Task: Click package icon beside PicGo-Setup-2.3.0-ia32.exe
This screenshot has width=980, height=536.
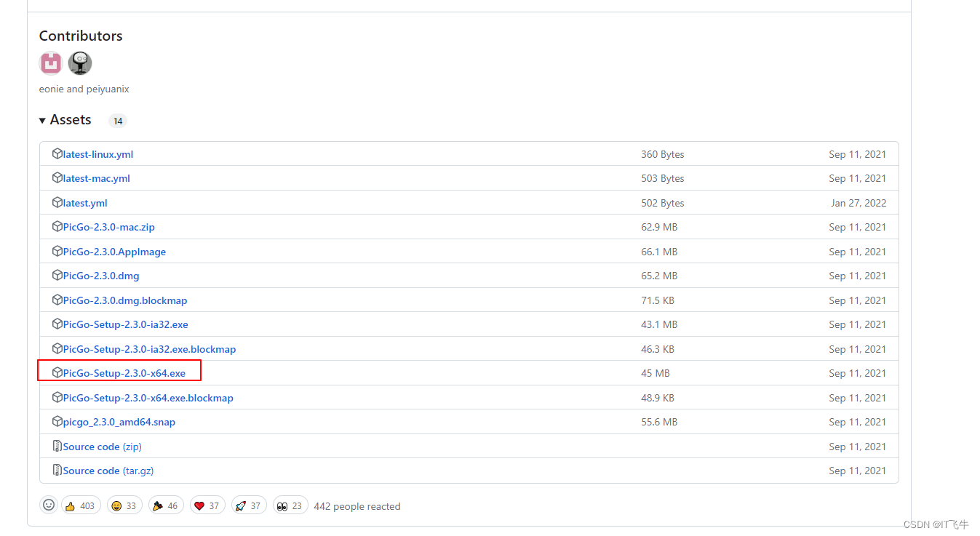Action: 57,324
